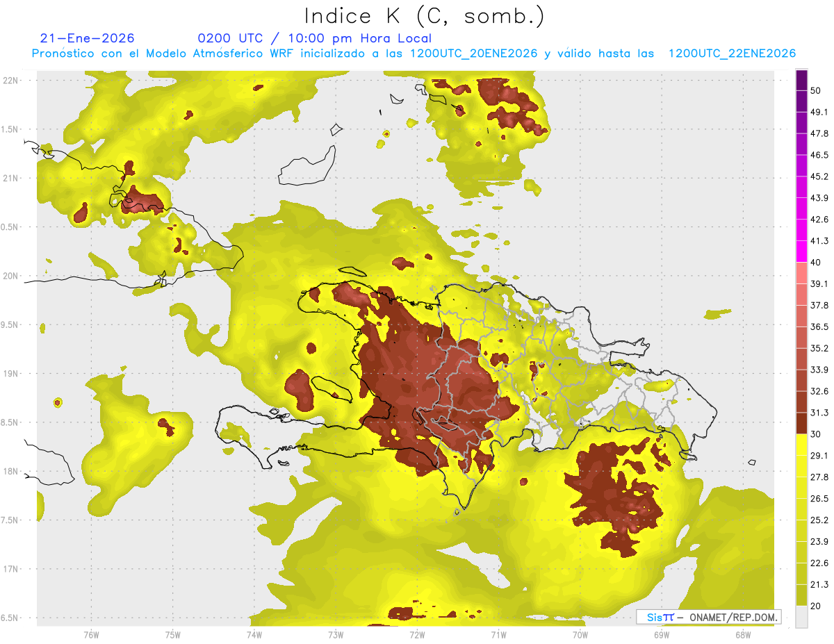This screenshot has height=644, width=834.
Task: Click the colorbar label '26.5'
Action: point(819,499)
